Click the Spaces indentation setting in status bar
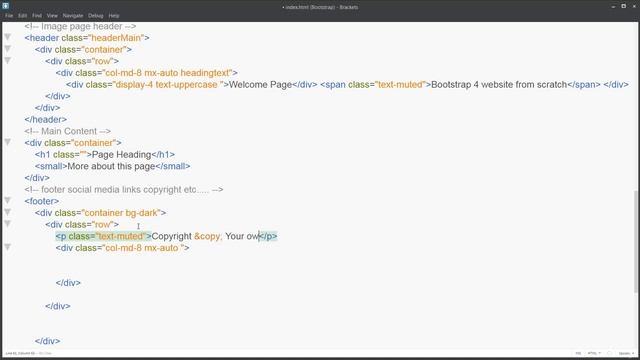Viewport: 640px width, 360px height. tap(626, 353)
